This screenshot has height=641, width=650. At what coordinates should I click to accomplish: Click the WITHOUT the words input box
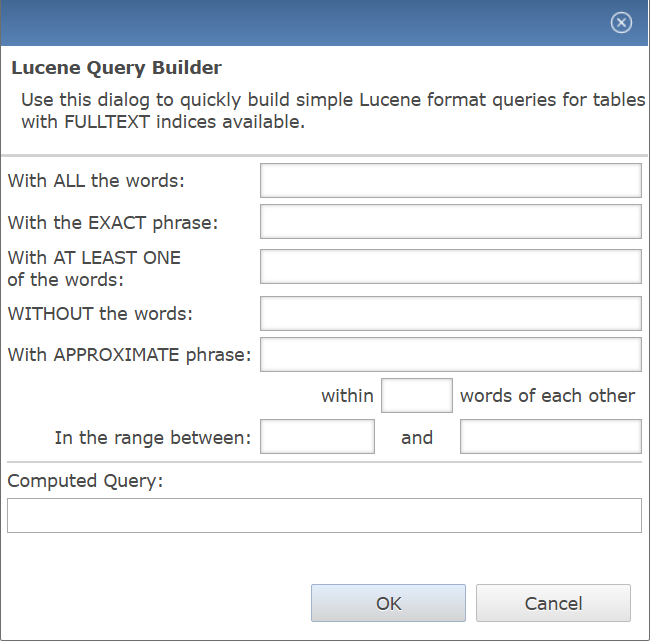[x=451, y=313]
